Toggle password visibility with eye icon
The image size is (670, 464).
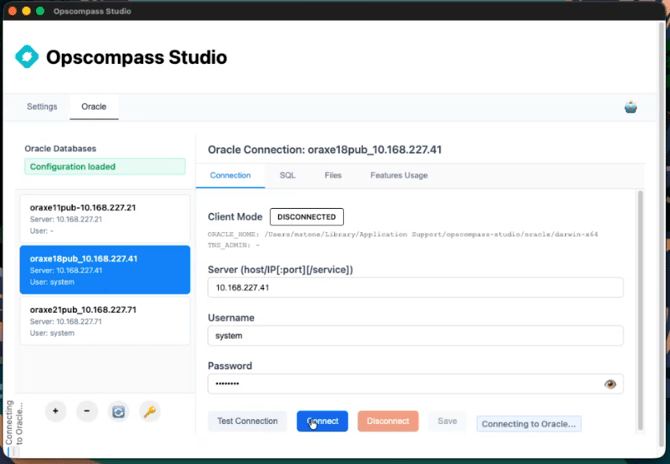[610, 384]
